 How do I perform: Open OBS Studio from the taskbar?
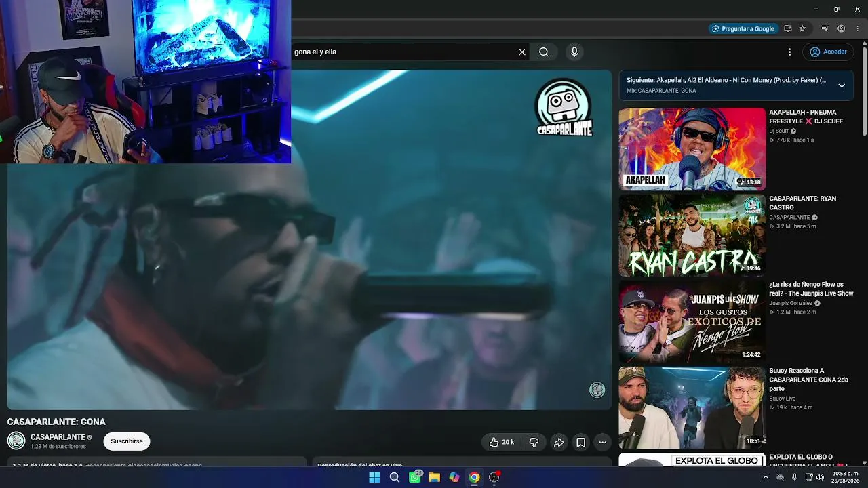tap(494, 477)
